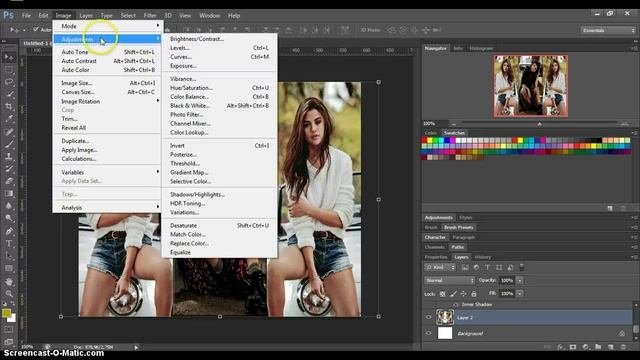Expand the Mode submenu
The height and width of the screenshot is (360, 640).
(107, 26)
